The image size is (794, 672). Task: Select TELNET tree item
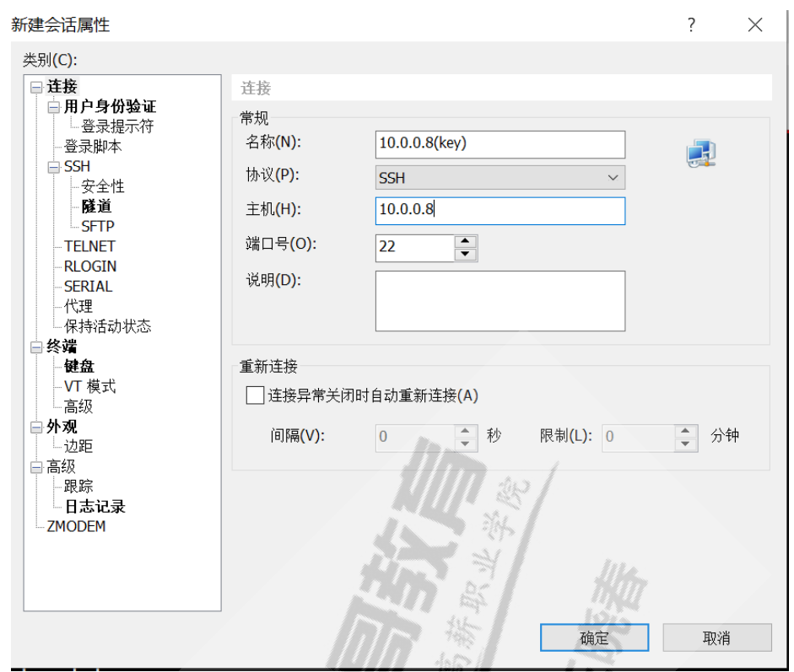(89, 246)
